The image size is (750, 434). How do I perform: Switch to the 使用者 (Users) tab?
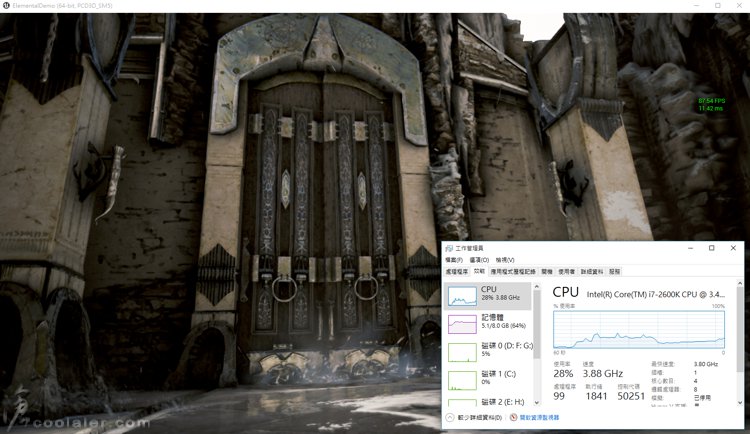pos(566,271)
